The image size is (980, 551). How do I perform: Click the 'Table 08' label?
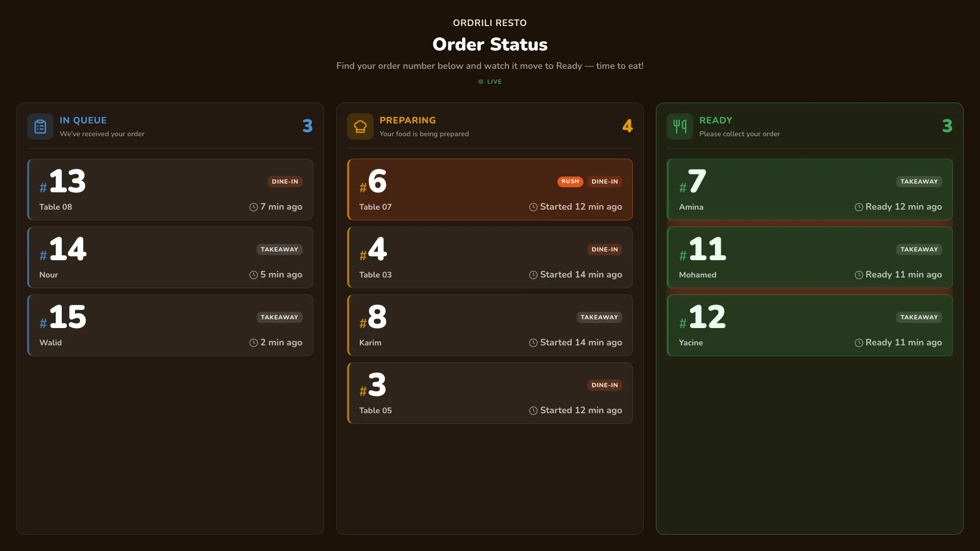[x=56, y=207]
